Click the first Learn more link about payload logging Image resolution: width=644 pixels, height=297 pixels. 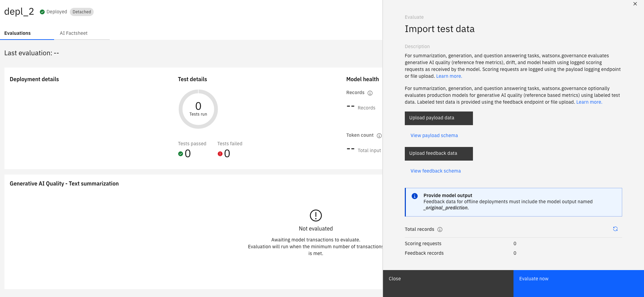tap(449, 76)
